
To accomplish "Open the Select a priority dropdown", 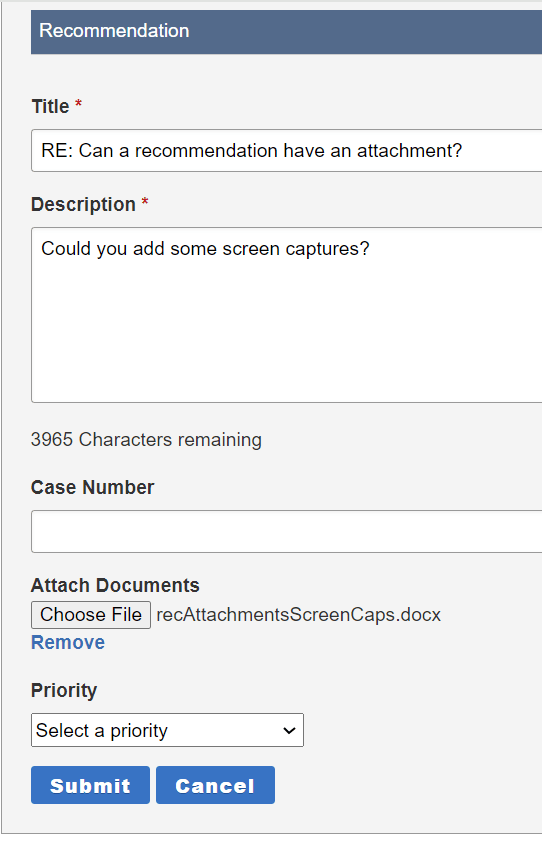I will point(167,730).
